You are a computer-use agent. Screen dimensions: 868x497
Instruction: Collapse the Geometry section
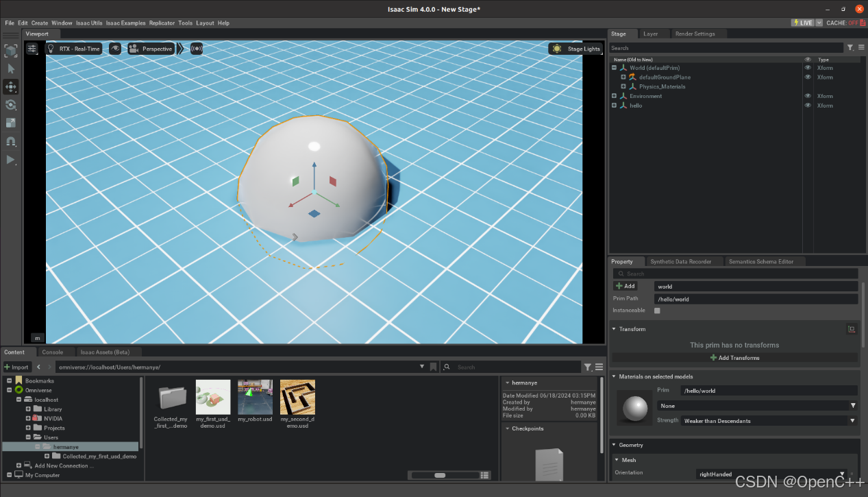[614, 445]
